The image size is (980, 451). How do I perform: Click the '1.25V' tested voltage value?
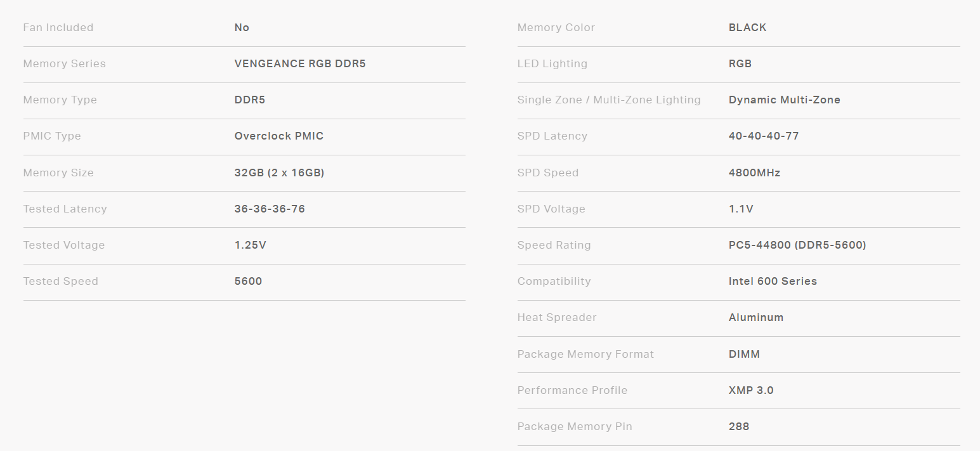pyautogui.click(x=251, y=245)
